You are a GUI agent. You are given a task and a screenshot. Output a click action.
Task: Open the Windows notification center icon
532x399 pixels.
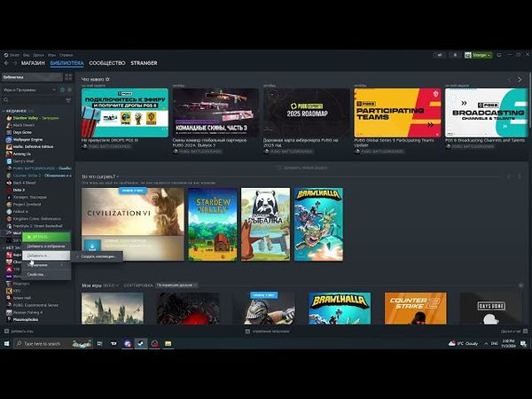(523, 344)
